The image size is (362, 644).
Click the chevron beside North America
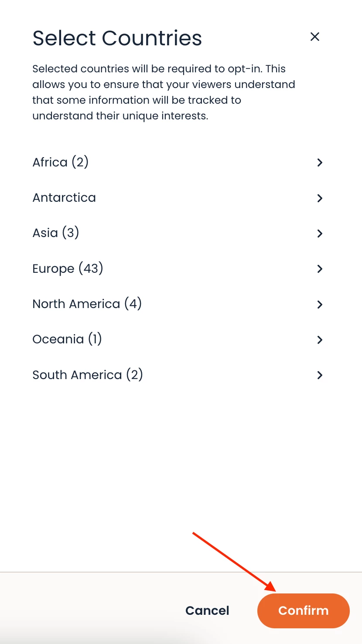tap(320, 305)
